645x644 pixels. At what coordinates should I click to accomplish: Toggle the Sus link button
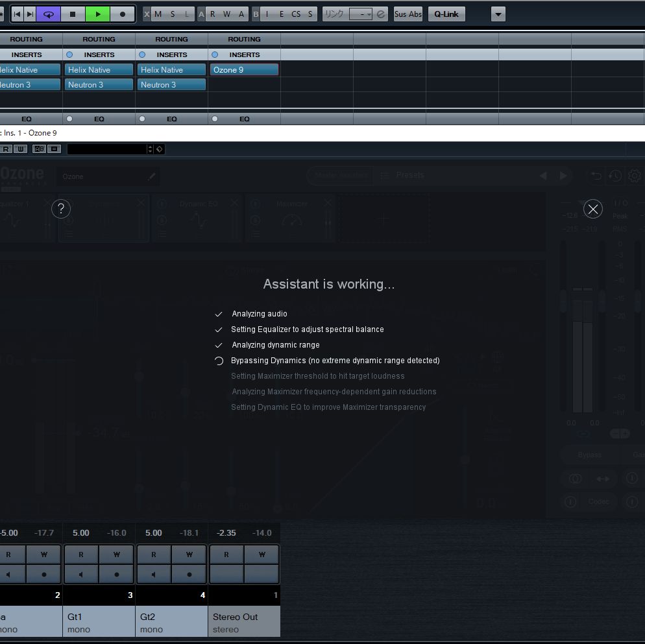click(400, 14)
